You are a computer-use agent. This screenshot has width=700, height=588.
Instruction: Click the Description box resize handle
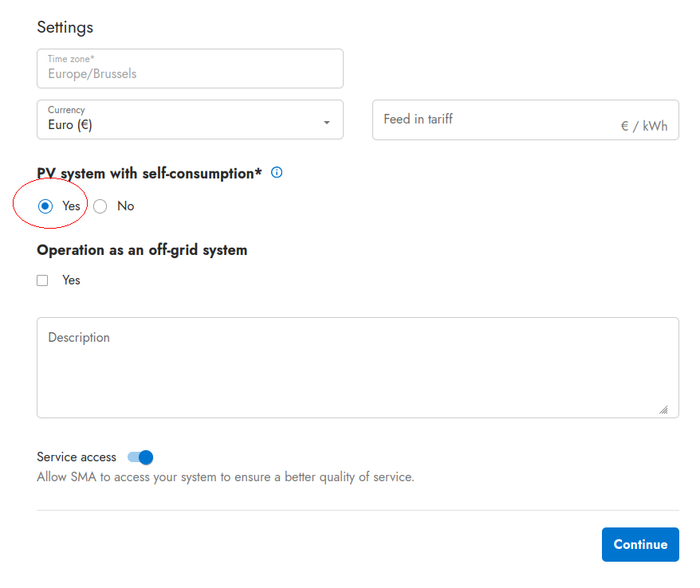tap(664, 410)
